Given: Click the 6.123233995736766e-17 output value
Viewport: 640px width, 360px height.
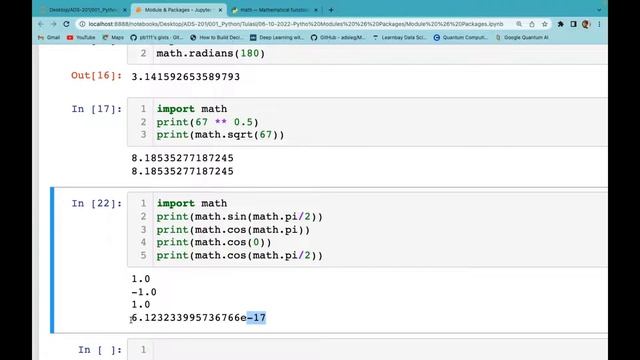Looking at the screenshot, I should 198,318.
